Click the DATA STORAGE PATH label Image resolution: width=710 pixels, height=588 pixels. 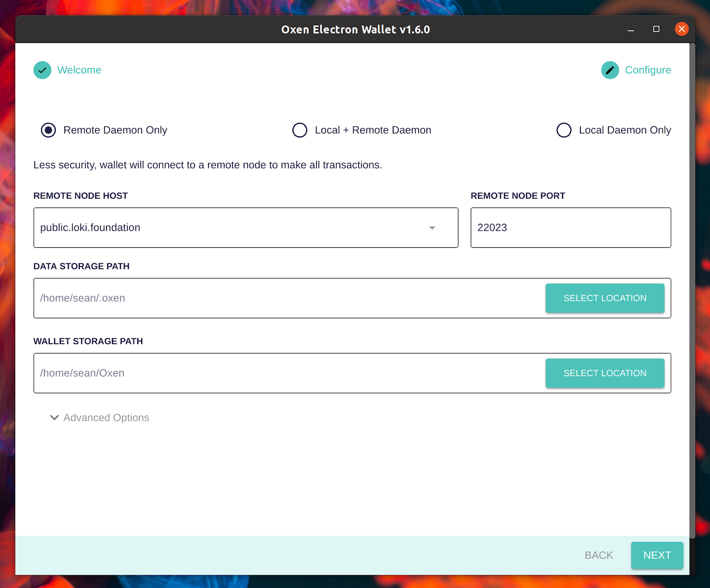(x=82, y=266)
